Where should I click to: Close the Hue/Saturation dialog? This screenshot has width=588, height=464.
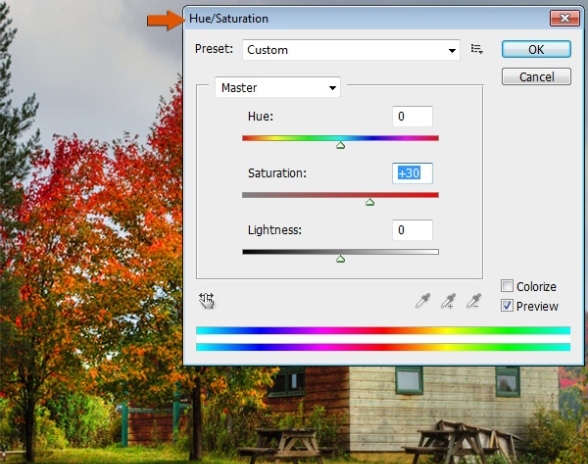point(564,18)
